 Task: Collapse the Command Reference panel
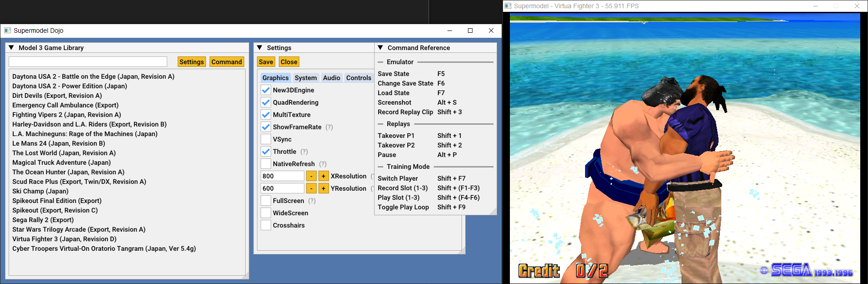380,48
